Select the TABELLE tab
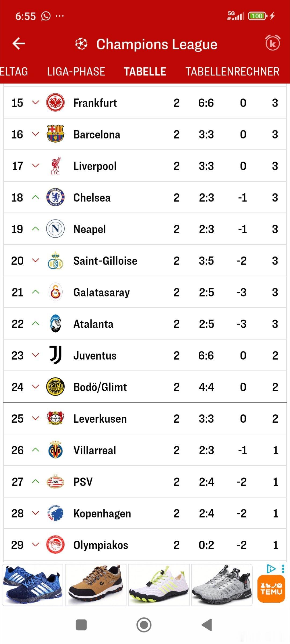Image resolution: width=290 pixels, height=644 pixels. tap(145, 72)
